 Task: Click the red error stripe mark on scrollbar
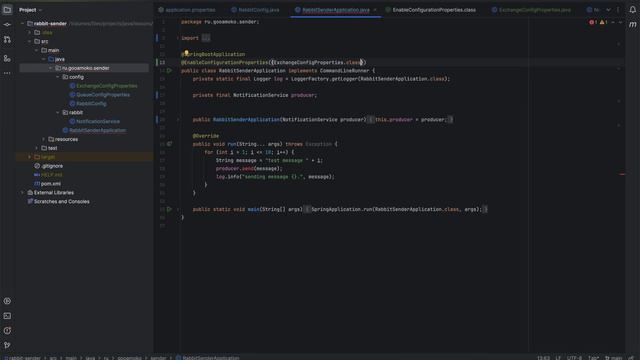click(622, 174)
